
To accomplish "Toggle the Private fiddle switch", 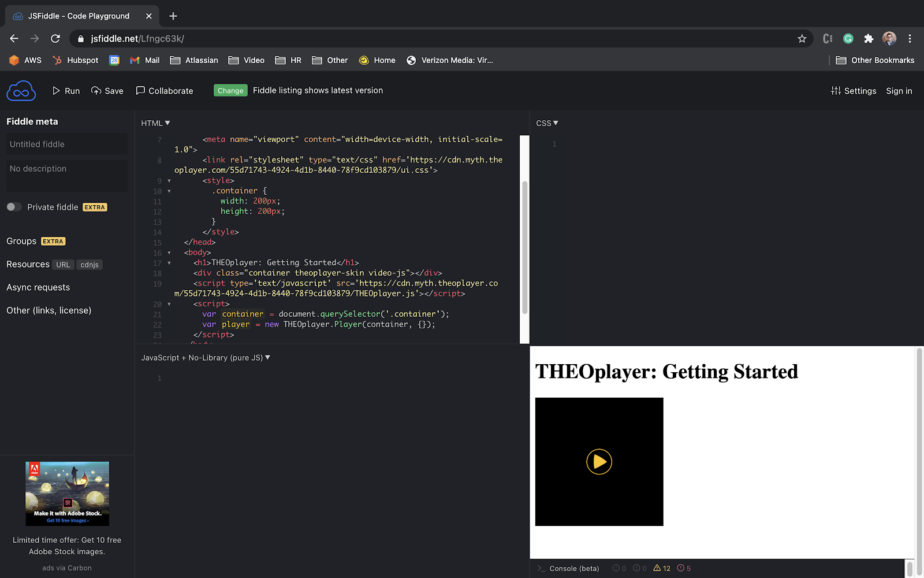I will pos(14,206).
